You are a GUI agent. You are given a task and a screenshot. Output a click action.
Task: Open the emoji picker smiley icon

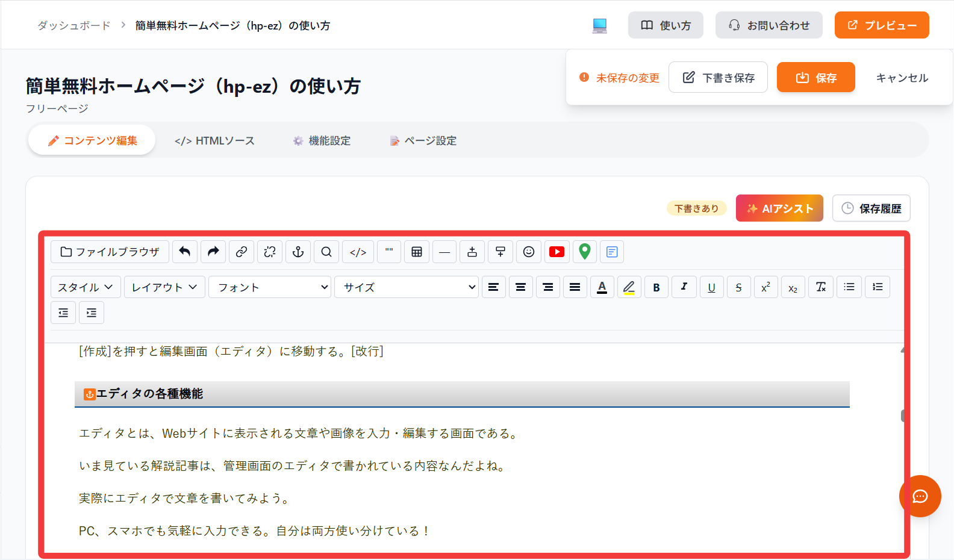click(x=529, y=252)
